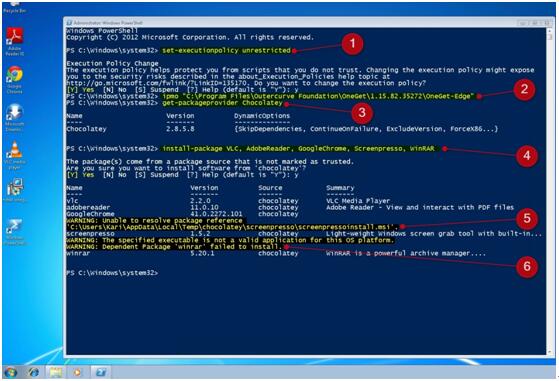Click the PowerShell scrollbar up arrow
This screenshot has height=381, width=559.
coord(549,31)
